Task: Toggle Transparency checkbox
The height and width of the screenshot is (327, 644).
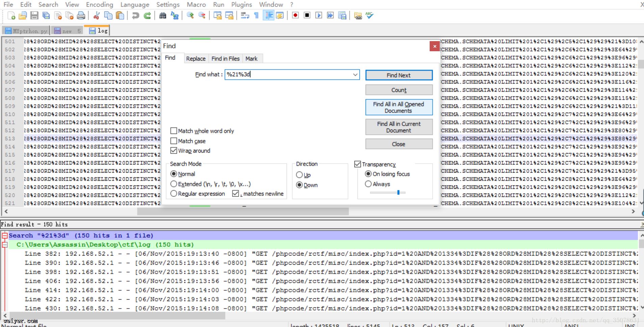Action: 375,164
